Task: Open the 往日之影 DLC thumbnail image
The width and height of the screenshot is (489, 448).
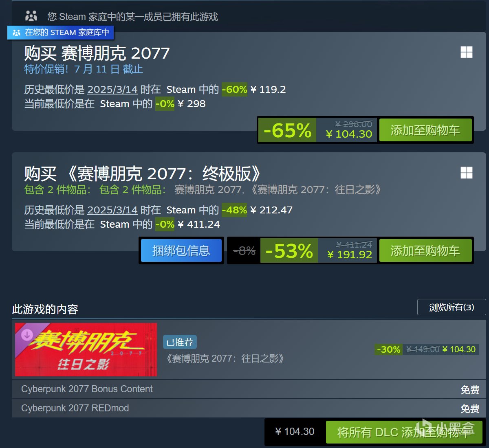Action: click(86, 349)
